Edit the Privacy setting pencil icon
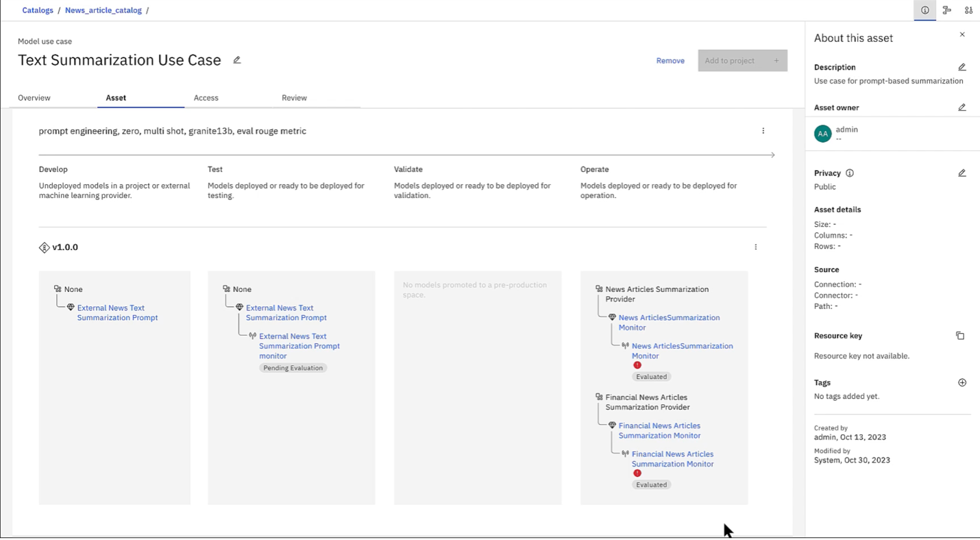980x540 pixels. (x=961, y=173)
